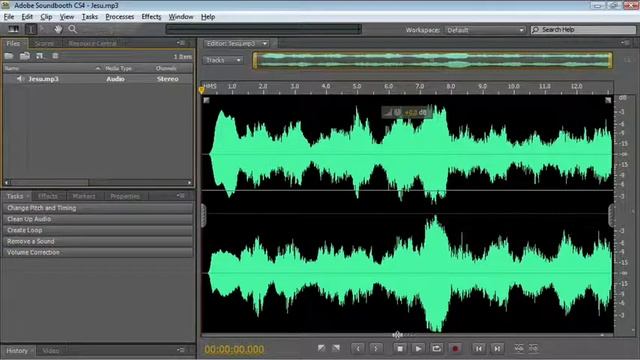
Task: Stop playback with the stop button
Action: pyautogui.click(x=400, y=349)
